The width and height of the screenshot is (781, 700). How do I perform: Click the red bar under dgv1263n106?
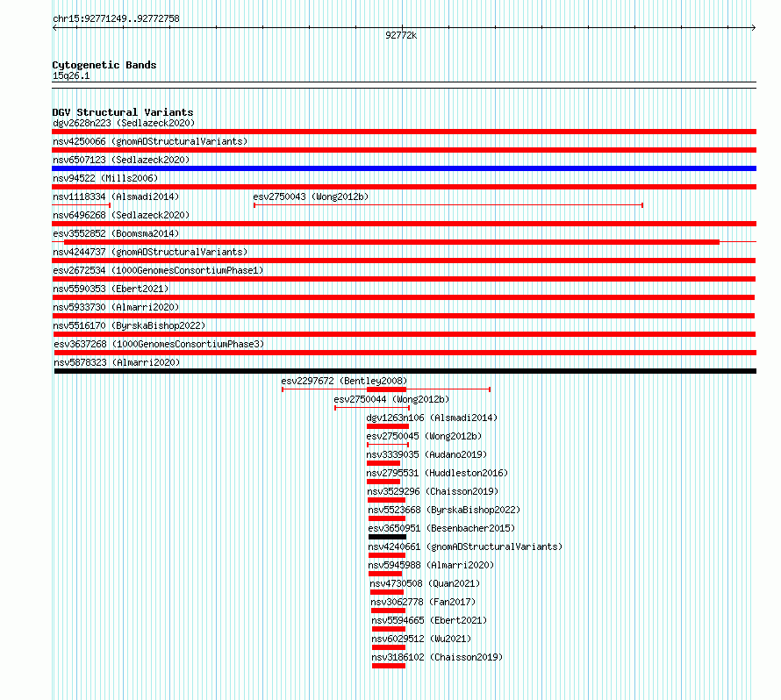click(x=388, y=426)
